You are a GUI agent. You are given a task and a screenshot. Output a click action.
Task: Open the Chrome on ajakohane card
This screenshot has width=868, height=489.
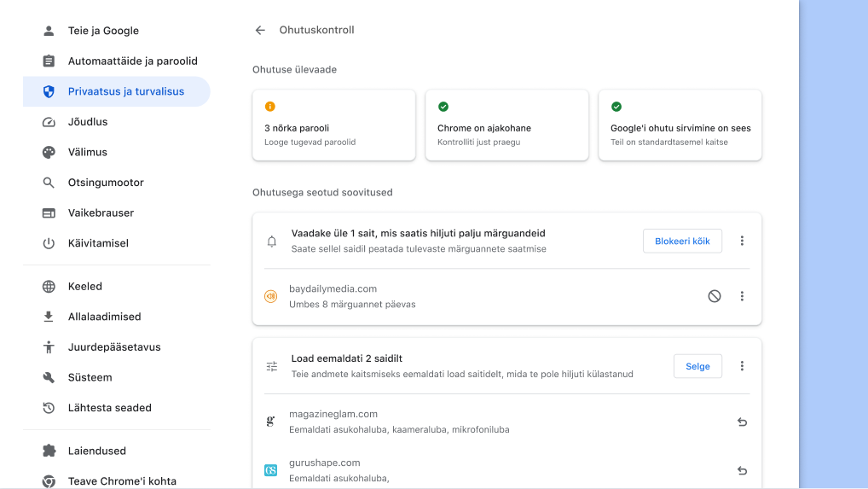[506, 125]
